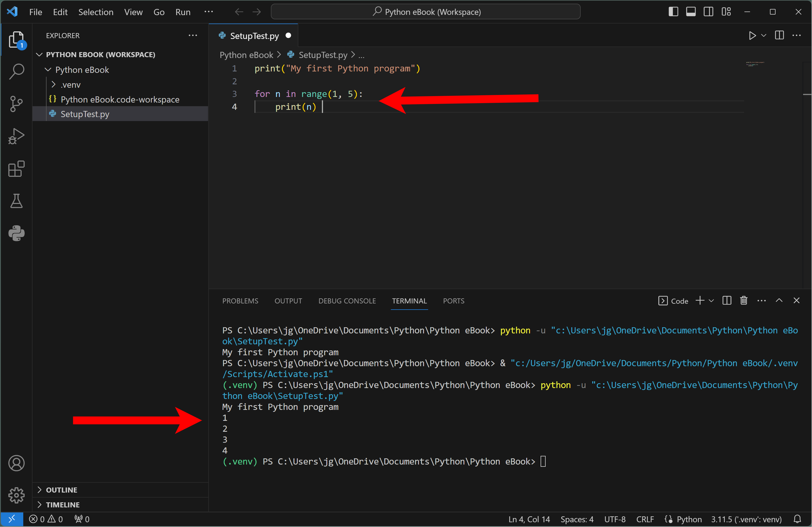Image resolution: width=812 pixels, height=527 pixels.
Task: Click the Run Python File play button
Action: (752, 36)
